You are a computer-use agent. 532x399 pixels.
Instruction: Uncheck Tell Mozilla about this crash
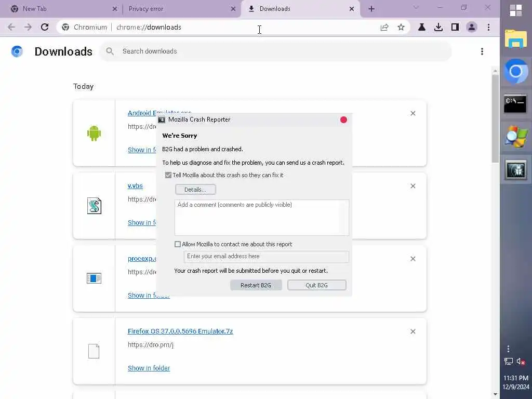(x=168, y=175)
